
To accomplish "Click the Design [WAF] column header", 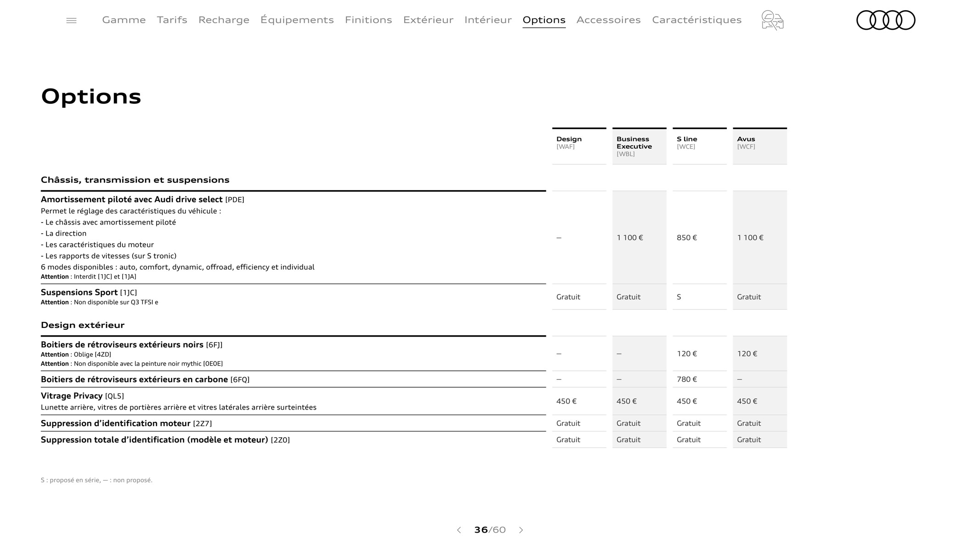I will coord(579,146).
